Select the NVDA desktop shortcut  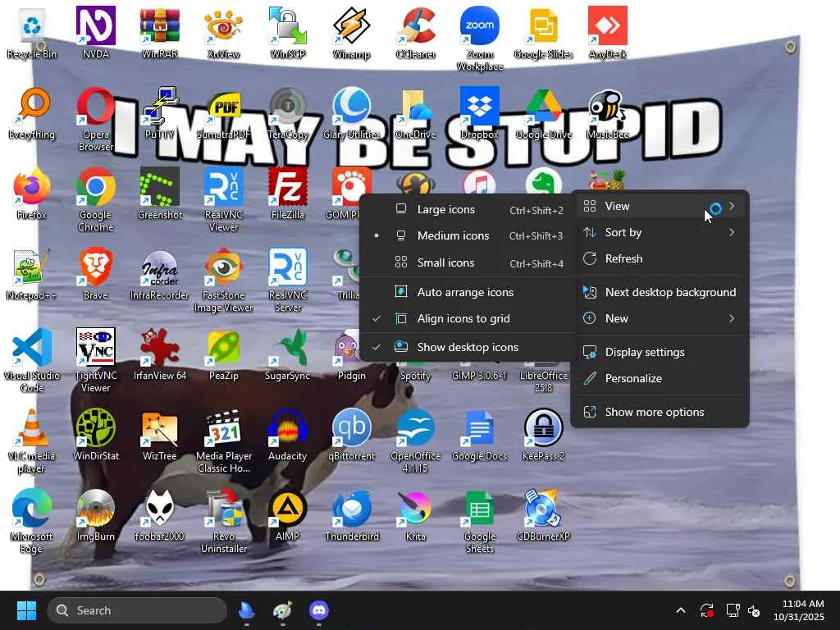95,32
